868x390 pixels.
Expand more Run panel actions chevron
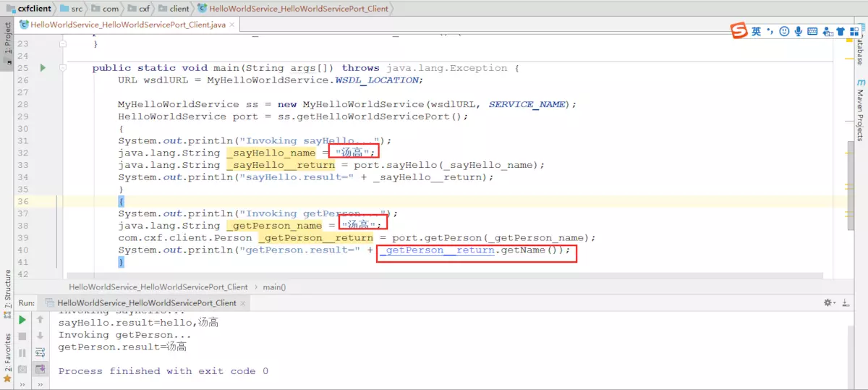click(22, 384)
